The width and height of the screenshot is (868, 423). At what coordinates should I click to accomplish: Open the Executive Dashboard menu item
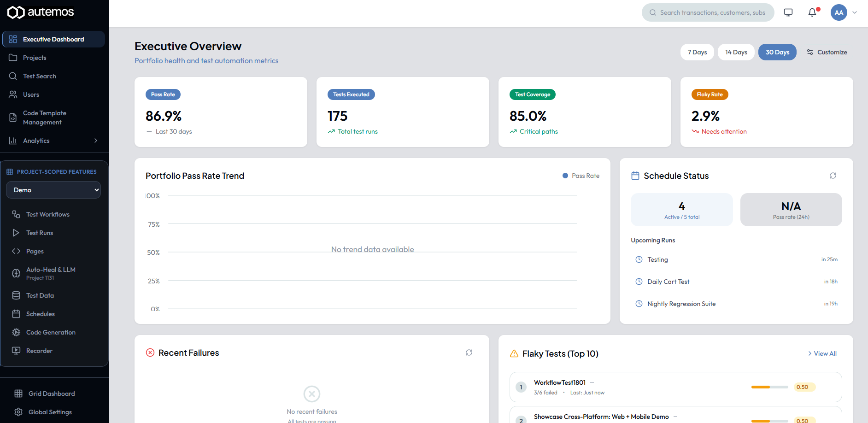(53, 39)
